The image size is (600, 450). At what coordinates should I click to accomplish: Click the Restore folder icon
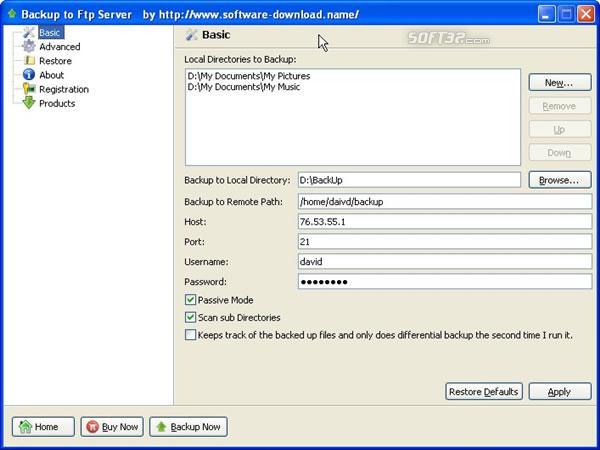tap(29, 60)
